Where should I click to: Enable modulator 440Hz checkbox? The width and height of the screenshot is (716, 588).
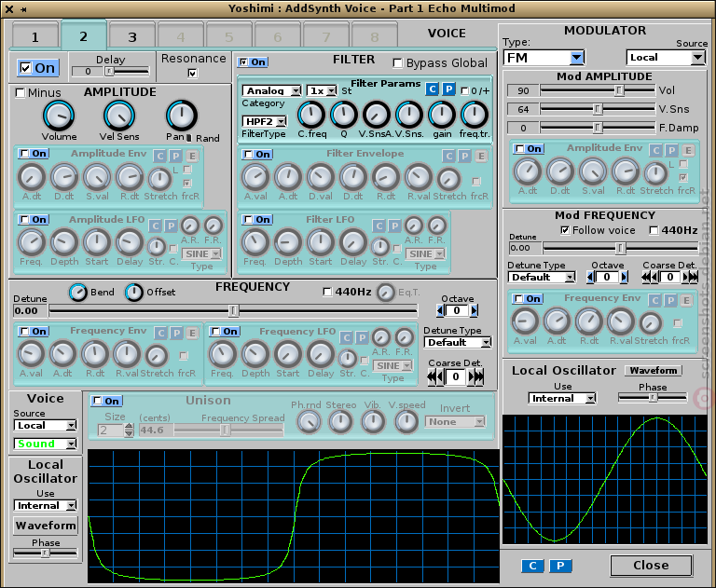(x=654, y=230)
